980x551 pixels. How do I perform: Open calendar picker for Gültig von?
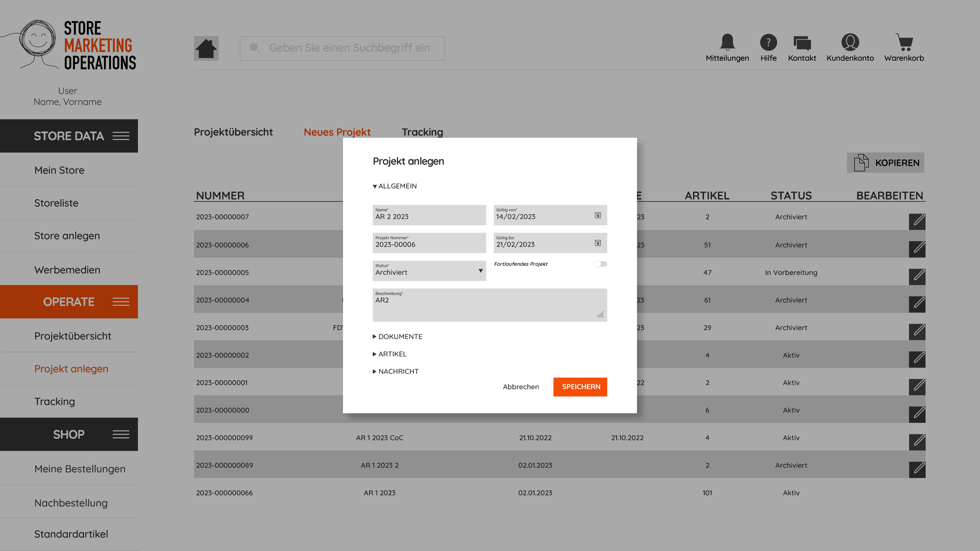click(598, 215)
